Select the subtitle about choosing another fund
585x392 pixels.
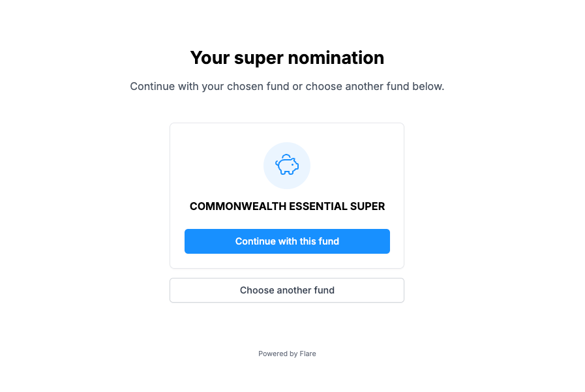point(287,87)
